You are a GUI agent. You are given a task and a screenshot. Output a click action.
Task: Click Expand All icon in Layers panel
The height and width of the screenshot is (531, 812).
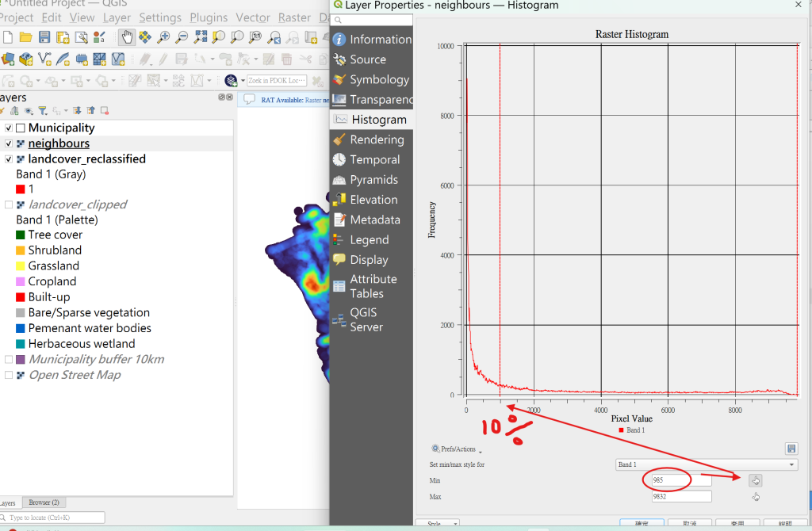point(77,111)
